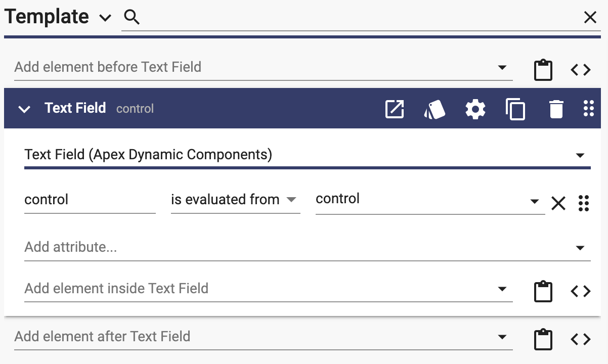Viewport: 608px width, 364px height.
Task: Focus the Template search input
Action: [362, 18]
